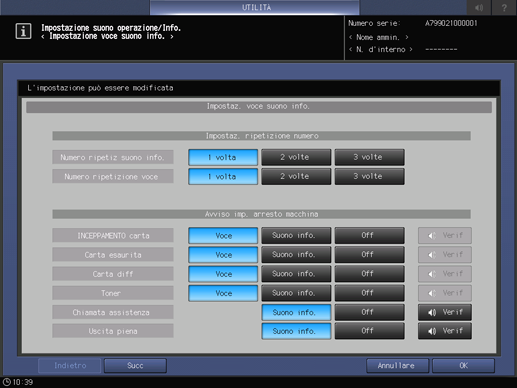517x388 pixels.
Task: Turn Off alert for Carta diff
Action: (x=369, y=274)
